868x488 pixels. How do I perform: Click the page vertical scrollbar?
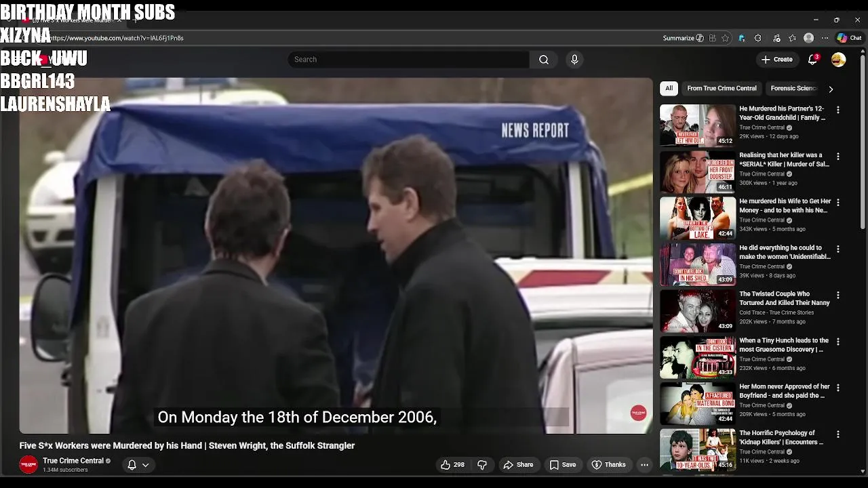(x=863, y=142)
